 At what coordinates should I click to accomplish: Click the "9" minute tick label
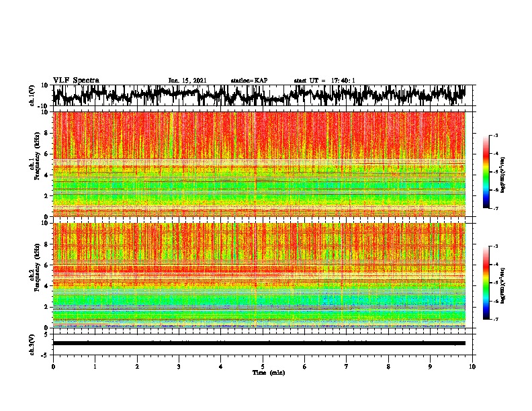[430, 367]
